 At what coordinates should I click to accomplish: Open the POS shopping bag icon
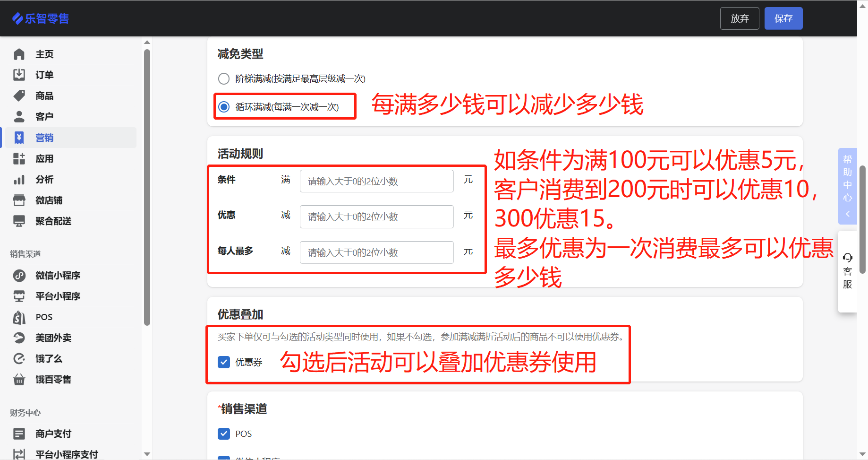coord(19,317)
